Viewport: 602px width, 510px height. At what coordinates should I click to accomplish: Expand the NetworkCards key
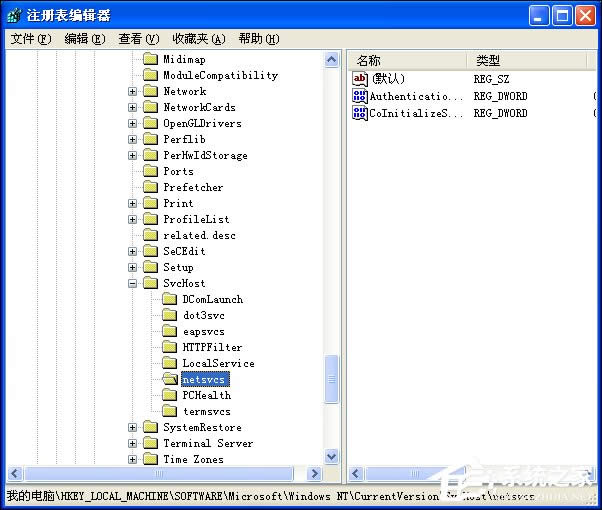(132, 108)
